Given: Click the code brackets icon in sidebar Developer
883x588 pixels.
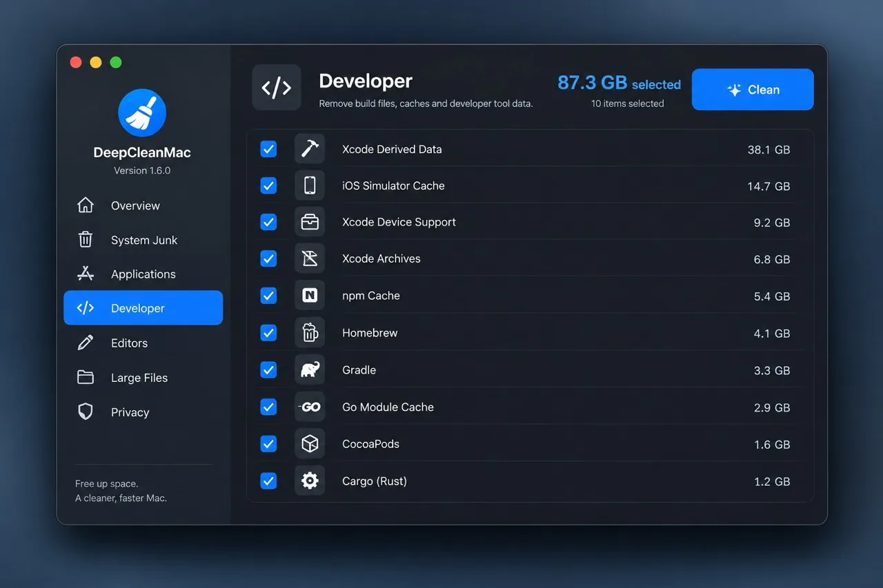Looking at the screenshot, I should coord(86,308).
